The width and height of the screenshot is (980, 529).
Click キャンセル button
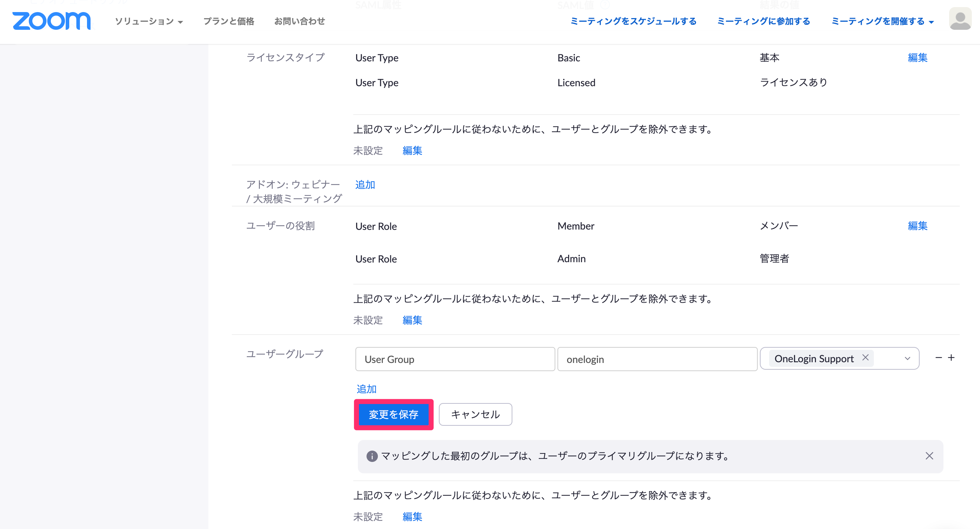[475, 414]
